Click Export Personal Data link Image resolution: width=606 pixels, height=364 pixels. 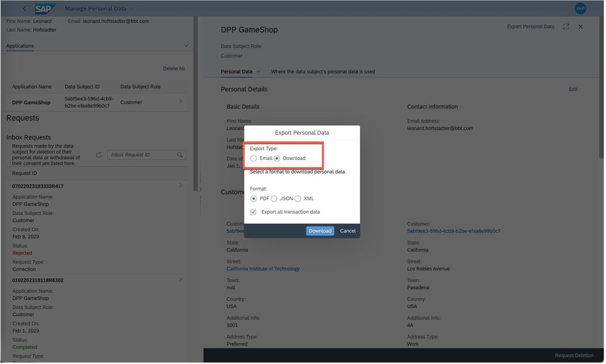coord(530,27)
